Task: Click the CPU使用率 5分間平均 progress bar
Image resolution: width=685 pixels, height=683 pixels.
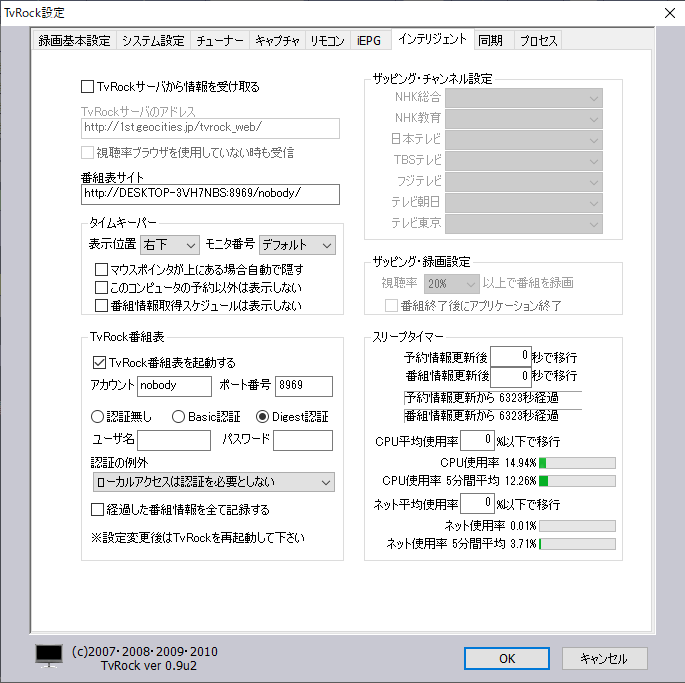Action: pos(577,481)
